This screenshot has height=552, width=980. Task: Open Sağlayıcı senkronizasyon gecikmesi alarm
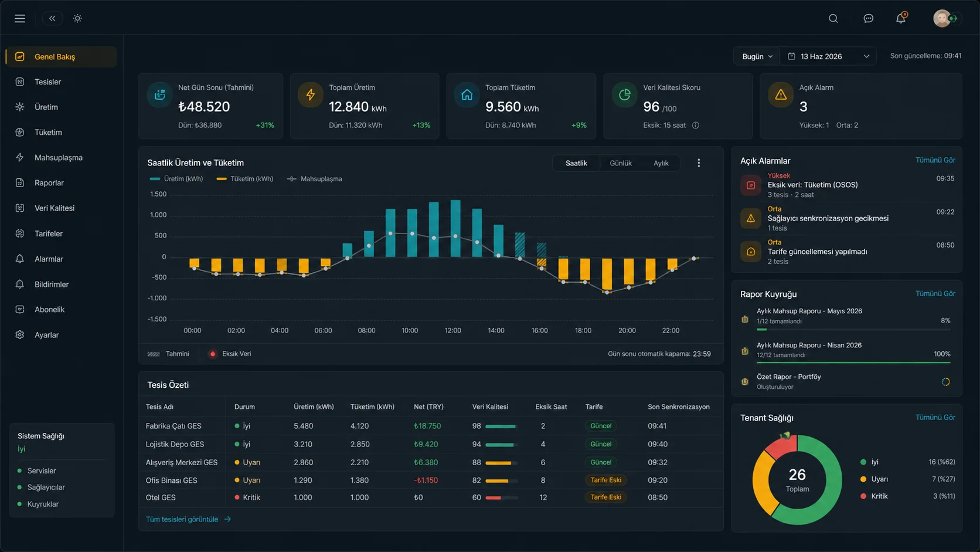[x=847, y=219]
